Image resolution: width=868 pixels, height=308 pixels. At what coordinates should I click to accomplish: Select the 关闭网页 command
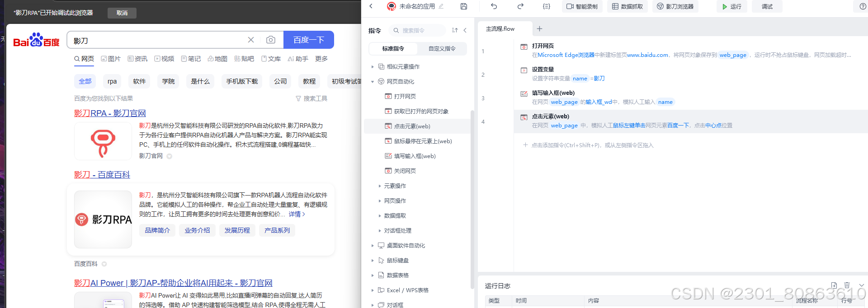click(x=405, y=171)
